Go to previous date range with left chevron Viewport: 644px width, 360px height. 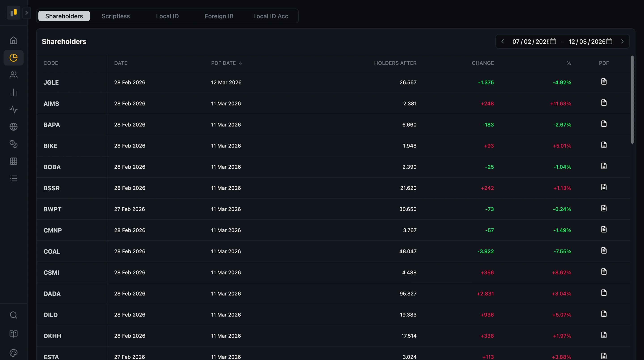pyautogui.click(x=503, y=41)
